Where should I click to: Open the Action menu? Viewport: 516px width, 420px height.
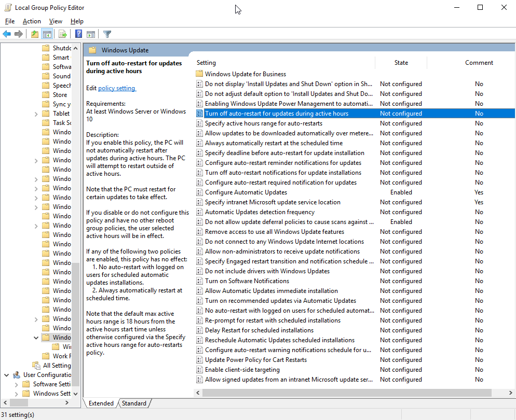click(32, 21)
